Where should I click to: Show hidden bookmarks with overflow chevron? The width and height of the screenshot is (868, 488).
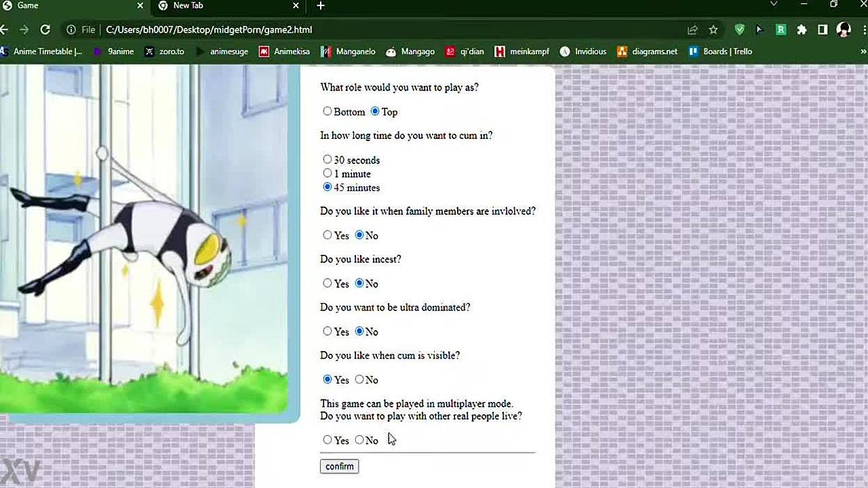click(x=863, y=52)
